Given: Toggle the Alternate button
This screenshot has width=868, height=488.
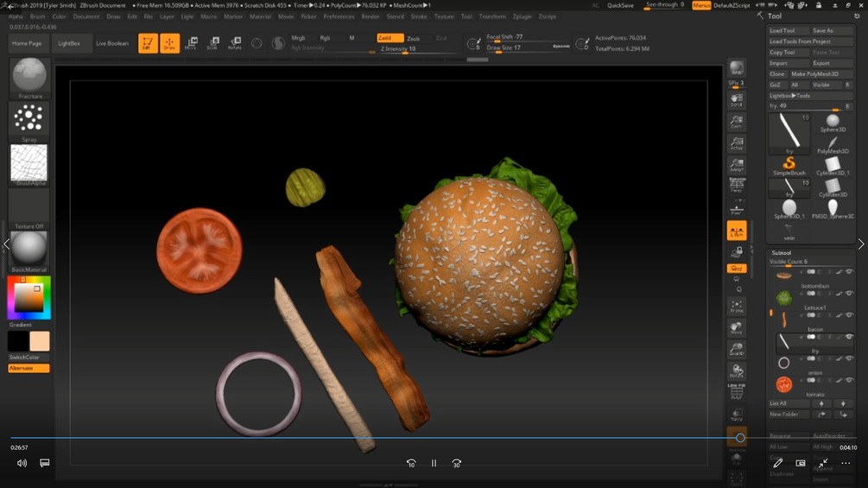Looking at the screenshot, I should [29, 369].
